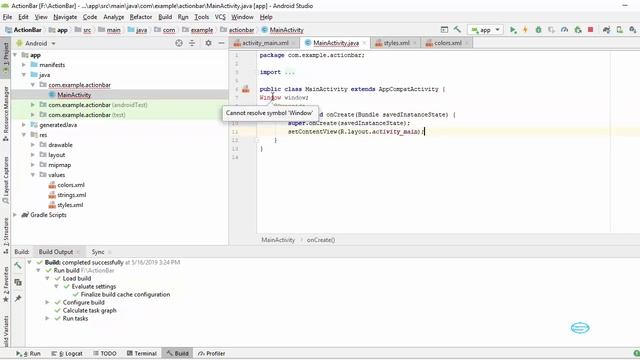Click run with coverage icon

tap(551, 30)
